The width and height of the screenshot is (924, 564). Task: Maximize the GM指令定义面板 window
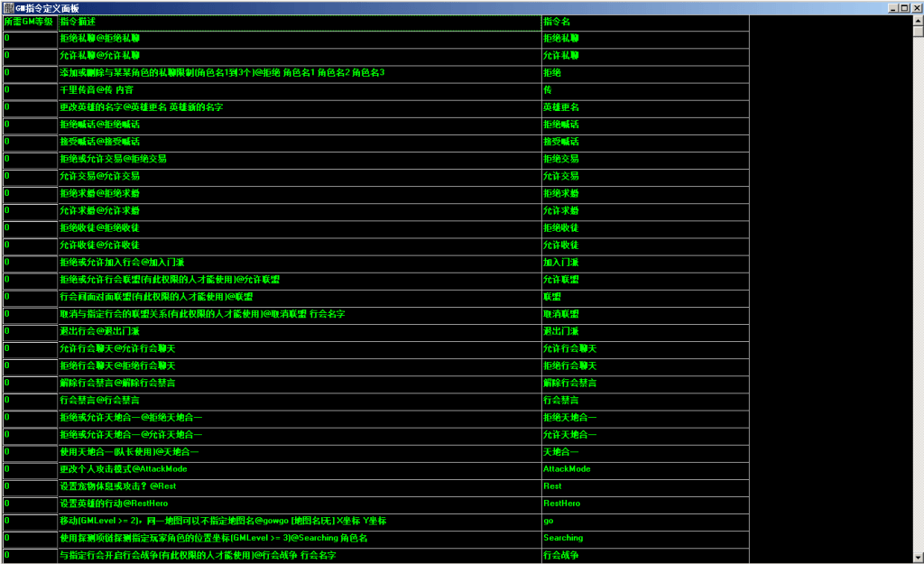pyautogui.click(x=904, y=7)
